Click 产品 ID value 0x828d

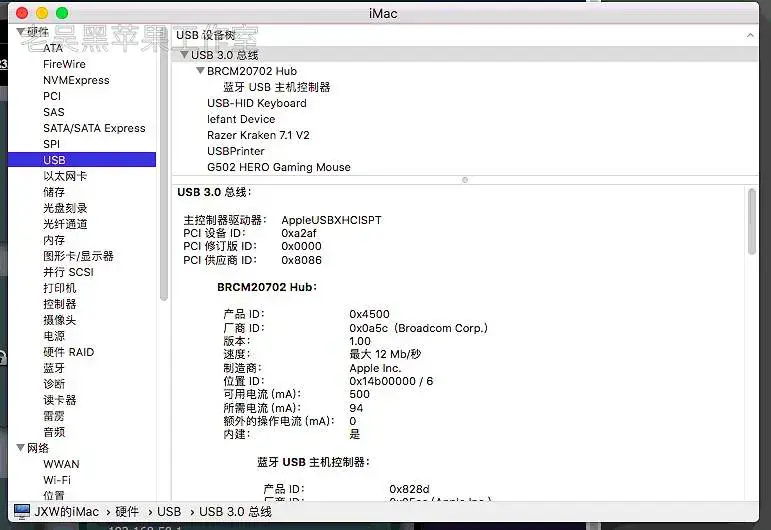[410, 489]
